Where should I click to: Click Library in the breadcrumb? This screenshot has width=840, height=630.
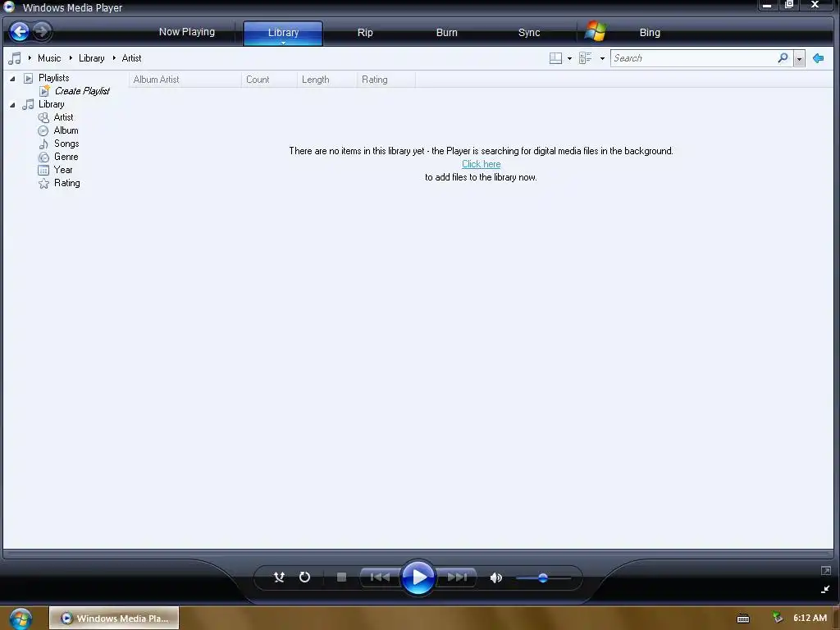(x=92, y=58)
